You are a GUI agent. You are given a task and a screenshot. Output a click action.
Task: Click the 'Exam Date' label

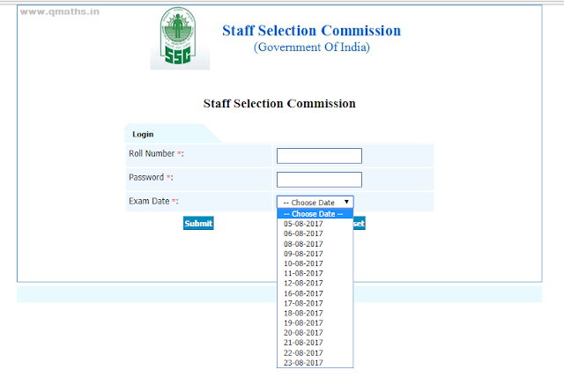click(x=149, y=201)
